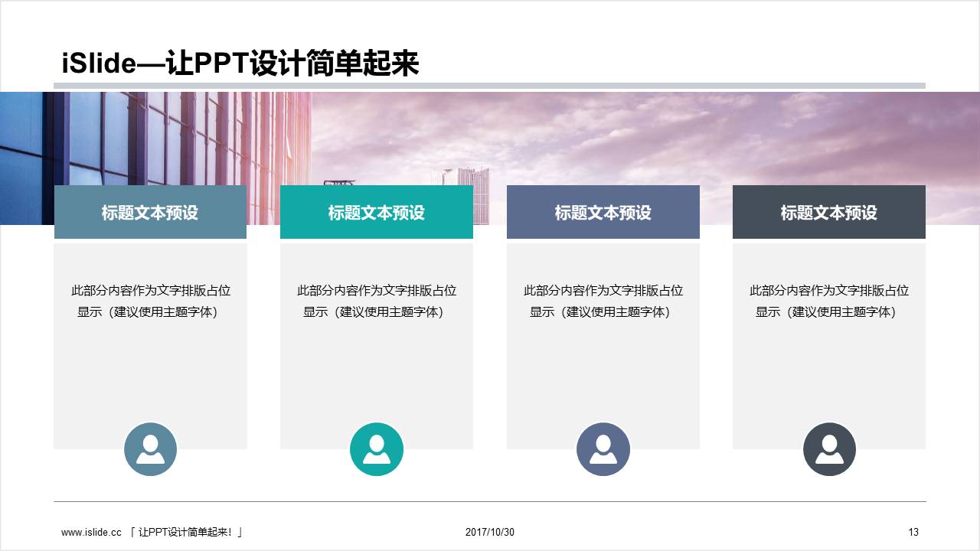This screenshot has width=980, height=551.
Task: Click the teal user avatar icon
Action: [x=377, y=449]
